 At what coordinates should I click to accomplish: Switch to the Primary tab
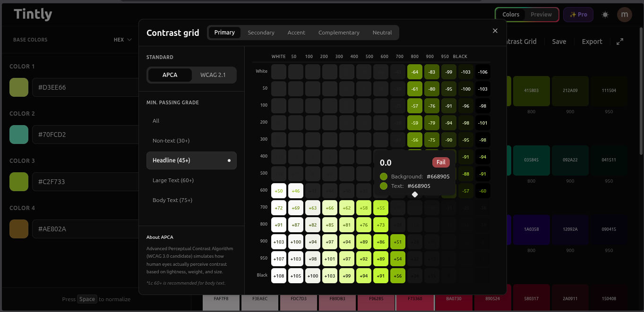(x=224, y=33)
